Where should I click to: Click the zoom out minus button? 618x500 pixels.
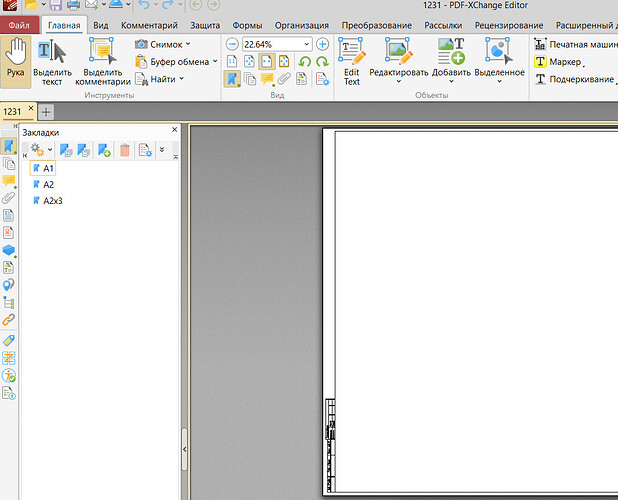(232, 44)
